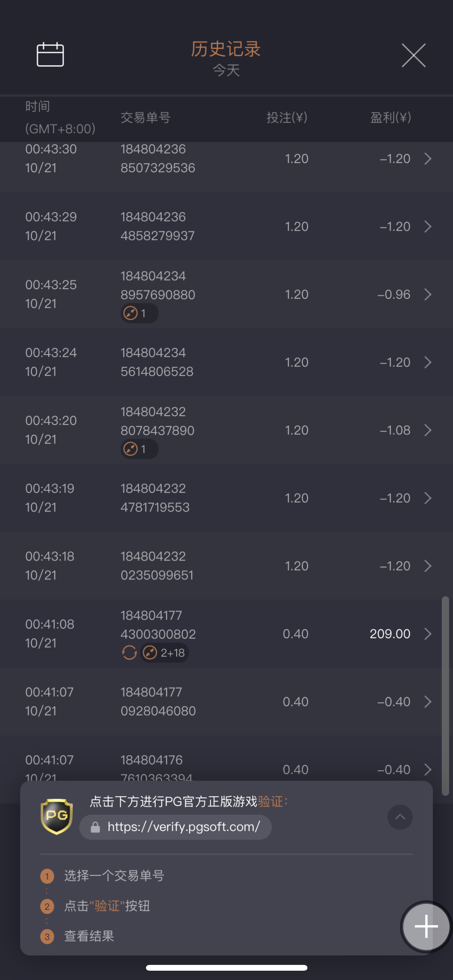Click the PG shield logo
Image resolution: width=453 pixels, height=980 pixels.
pos(57,816)
